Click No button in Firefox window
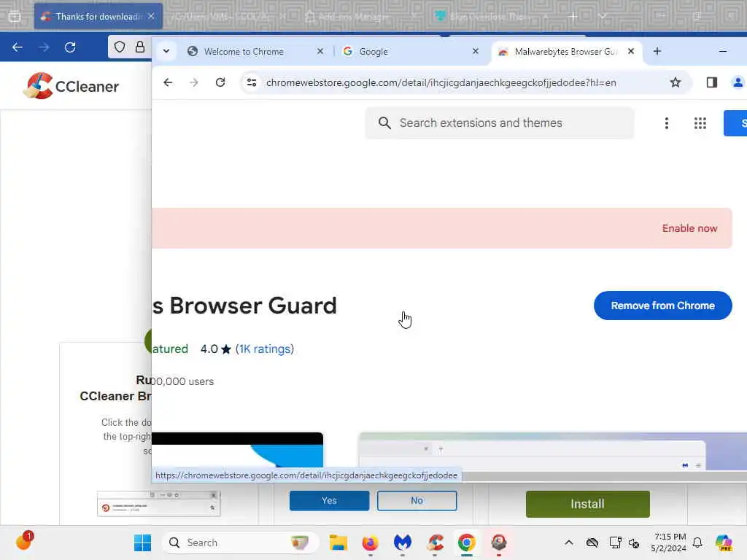The height and width of the screenshot is (560, 747). 417,500
